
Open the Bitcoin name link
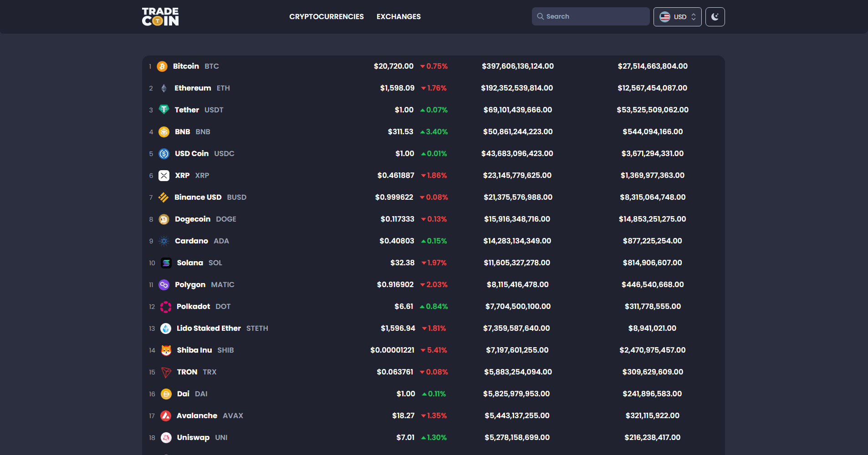(x=186, y=66)
